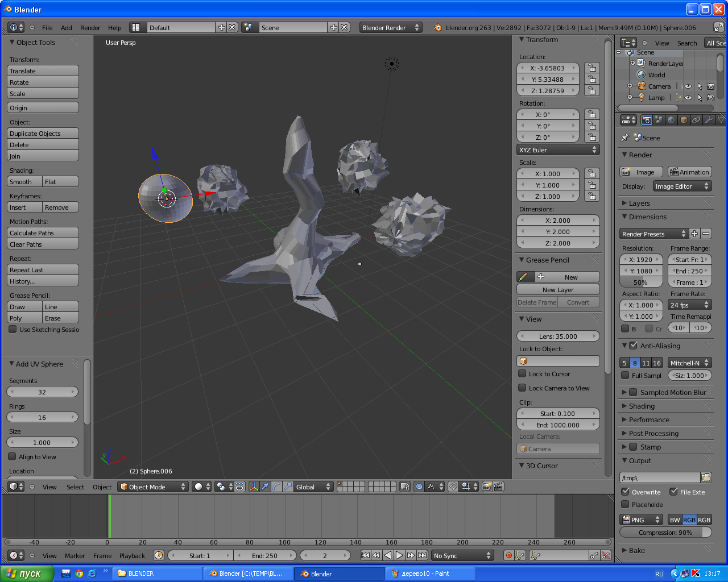Image resolution: width=728 pixels, height=582 pixels.
Task: Enable the Align to View checkbox
Action: pos(12,456)
